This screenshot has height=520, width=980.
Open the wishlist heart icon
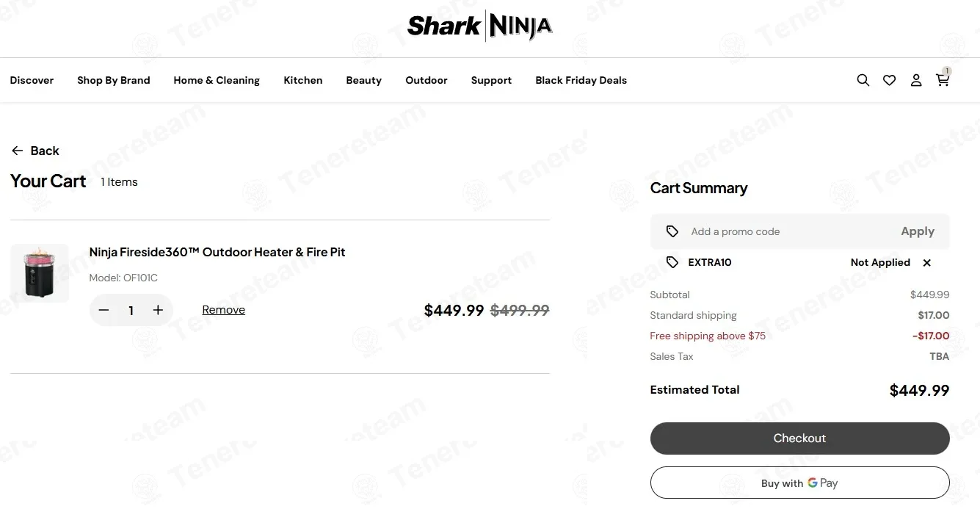pos(890,80)
